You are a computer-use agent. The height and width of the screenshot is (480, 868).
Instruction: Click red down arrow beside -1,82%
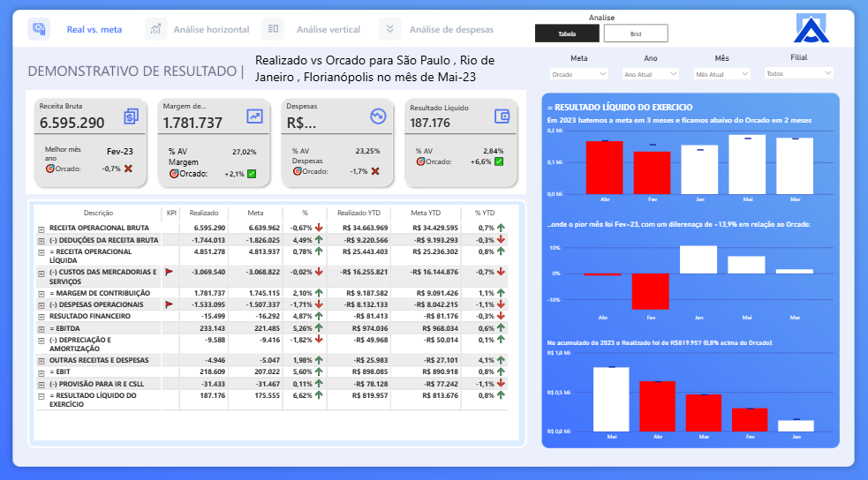coord(319,340)
